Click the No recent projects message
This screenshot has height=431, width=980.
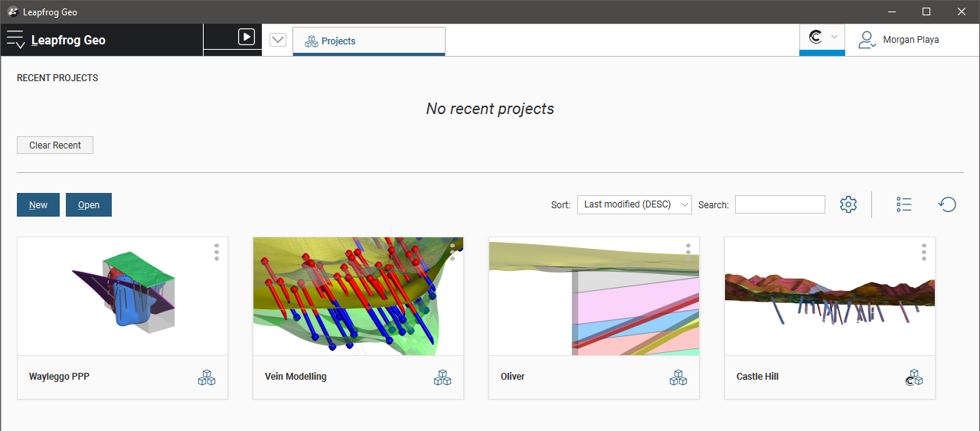[x=490, y=109]
